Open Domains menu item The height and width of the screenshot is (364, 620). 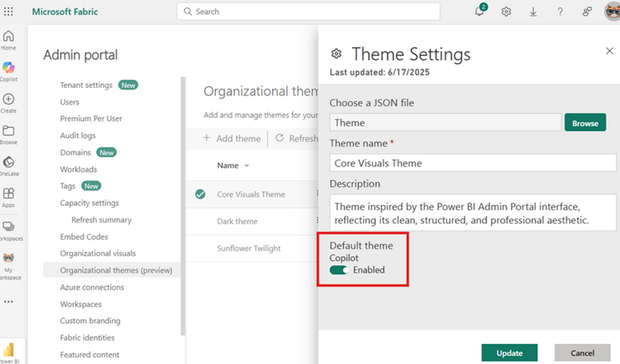coord(75,152)
